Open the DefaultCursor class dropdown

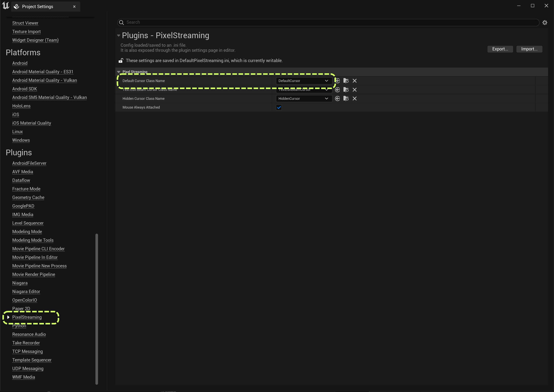point(304,81)
